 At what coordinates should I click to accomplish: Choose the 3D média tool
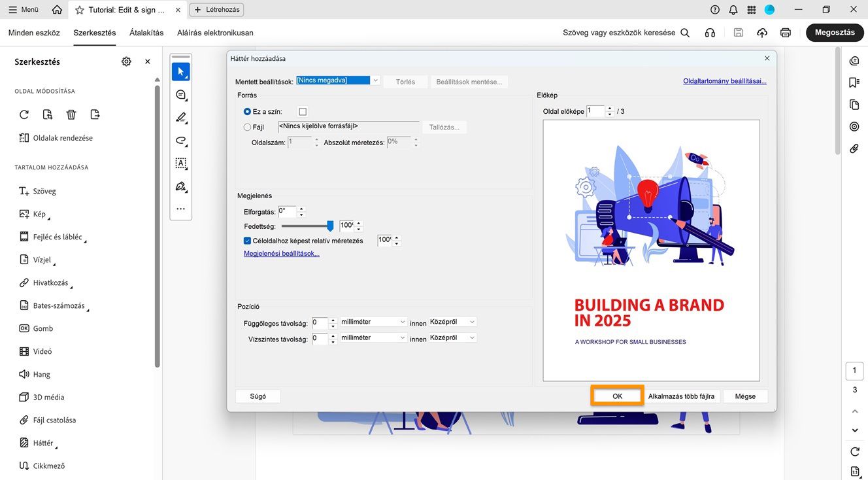pyautogui.click(x=42, y=397)
